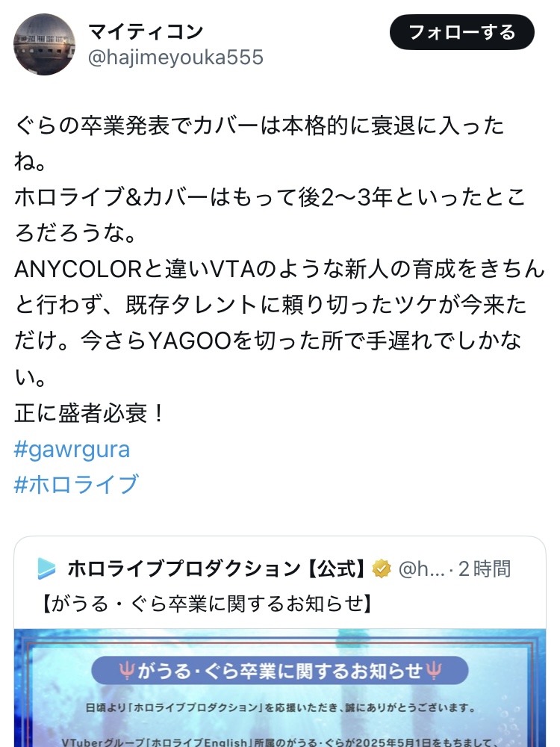The width and height of the screenshot is (560, 747).
Task: Click the 日頃より greeting text in announcement image
Action: [x=280, y=708]
